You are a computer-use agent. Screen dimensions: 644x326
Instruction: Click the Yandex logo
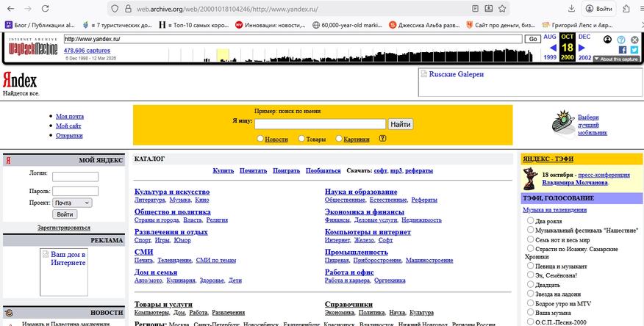coord(20,80)
